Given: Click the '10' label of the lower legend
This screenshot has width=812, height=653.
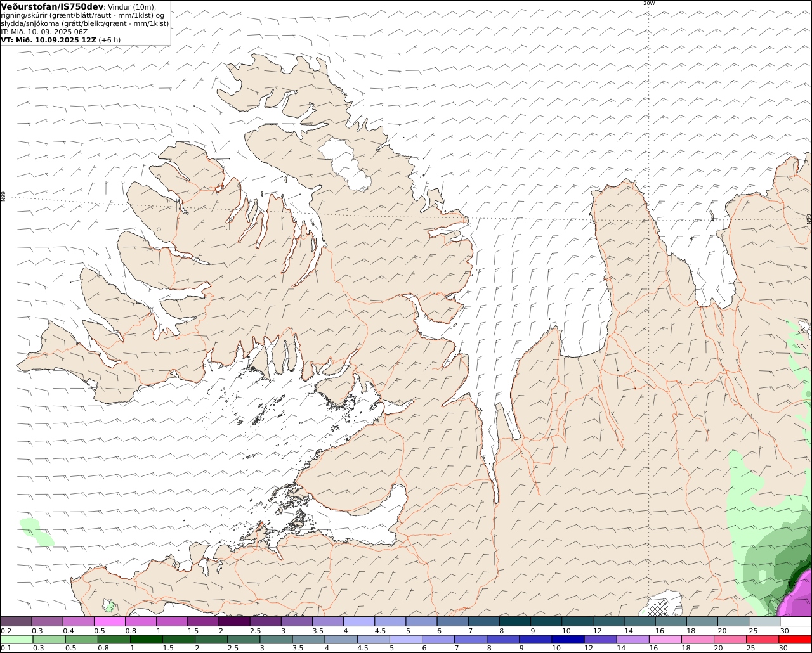Looking at the screenshot, I should [556, 649].
